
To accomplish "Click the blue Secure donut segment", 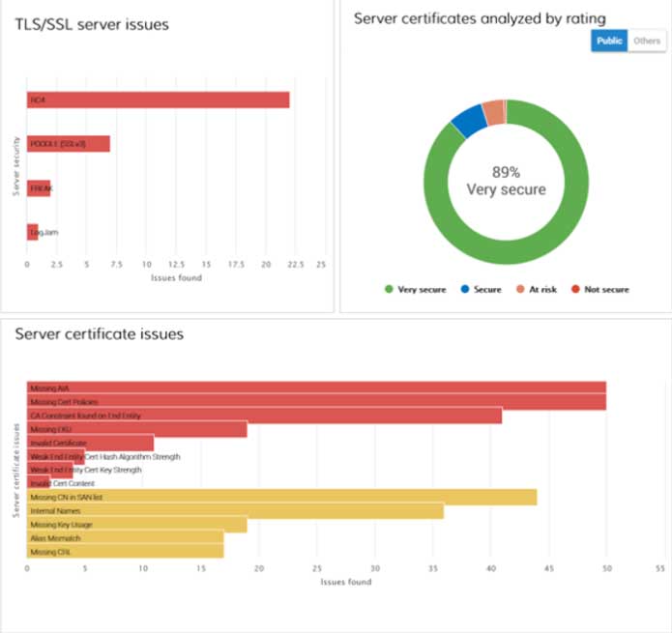I will 470,121.
